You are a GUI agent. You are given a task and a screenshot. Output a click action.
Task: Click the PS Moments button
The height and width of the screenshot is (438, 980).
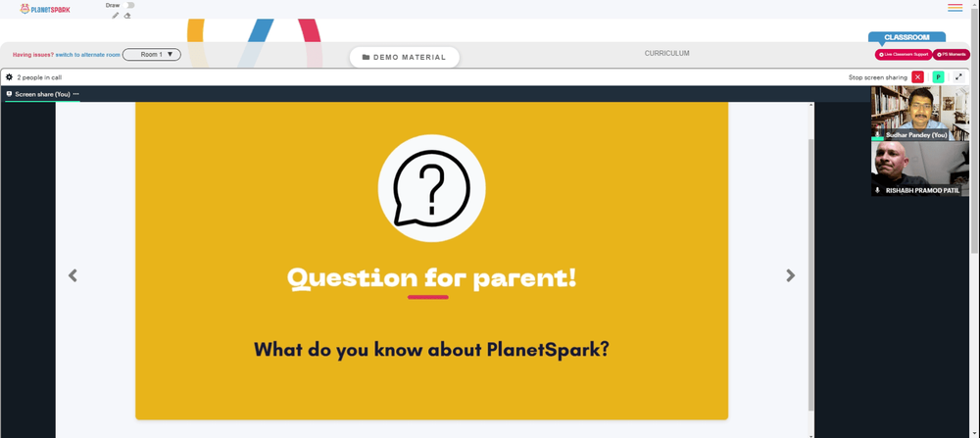click(x=952, y=54)
